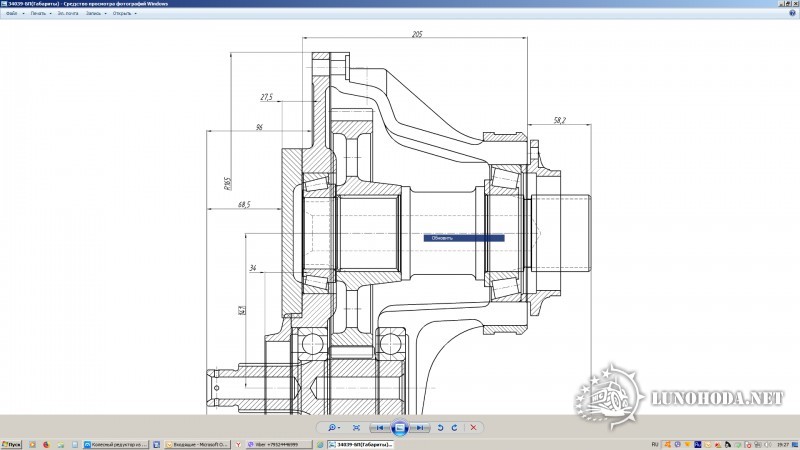The width and height of the screenshot is (800, 450).
Task: Click the fit-to-window actual size icon
Action: [x=355, y=428]
